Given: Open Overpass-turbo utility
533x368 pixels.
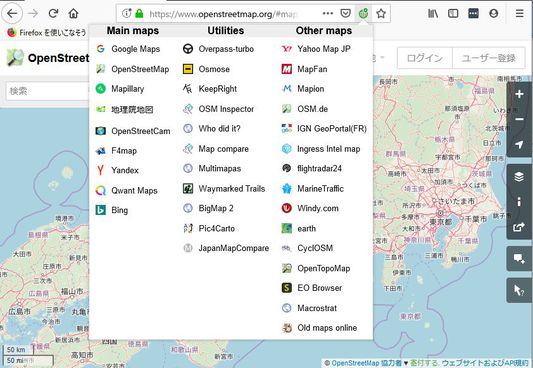Looking at the screenshot, I should [x=218, y=49].
